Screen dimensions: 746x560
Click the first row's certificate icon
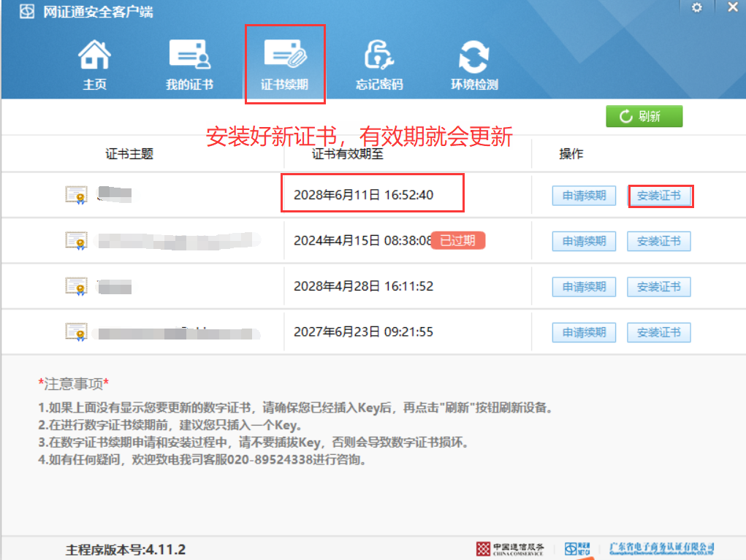(x=76, y=194)
